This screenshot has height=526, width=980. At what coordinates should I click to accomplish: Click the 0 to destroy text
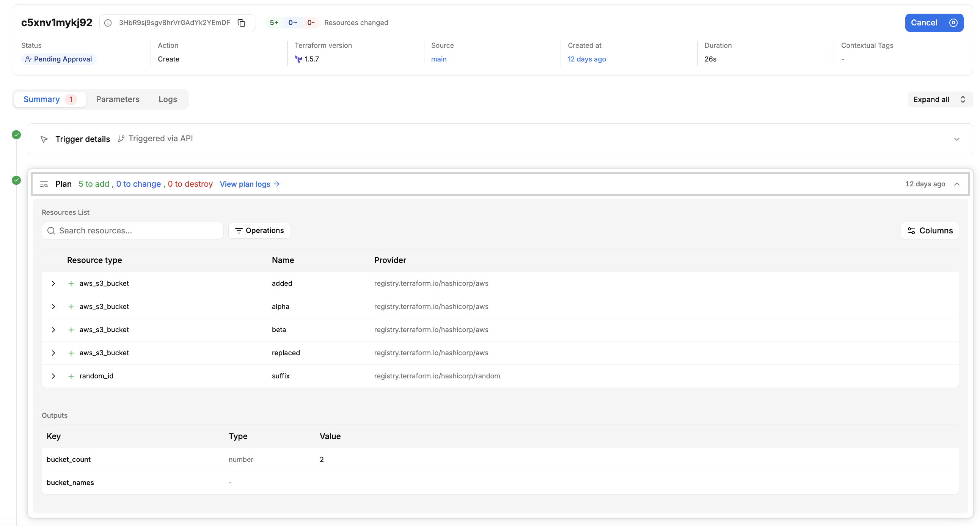190,184
